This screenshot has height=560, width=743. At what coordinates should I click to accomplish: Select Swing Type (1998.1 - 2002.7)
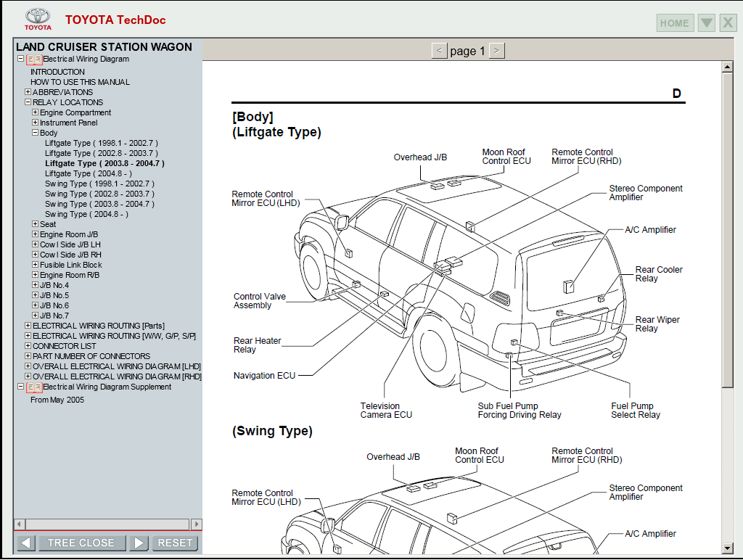99,184
